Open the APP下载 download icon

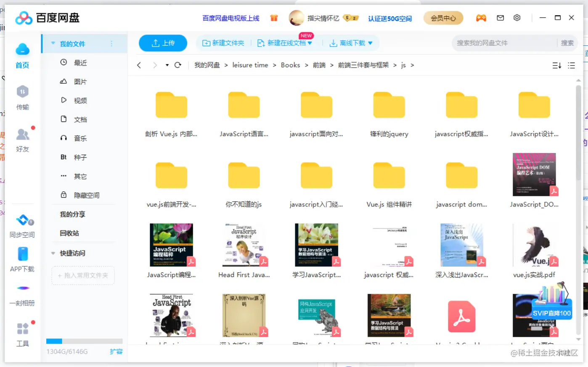[x=22, y=259]
